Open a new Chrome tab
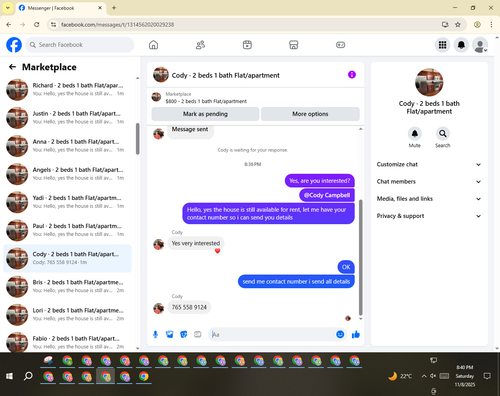The image size is (500, 396). click(114, 8)
